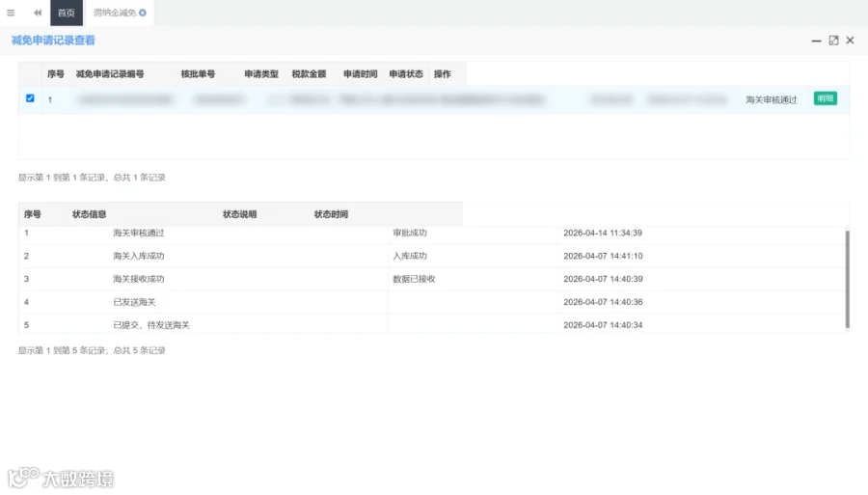Click timestamp 2026-04-07 14:40:36
The width and height of the screenshot is (868, 495).
(603, 302)
